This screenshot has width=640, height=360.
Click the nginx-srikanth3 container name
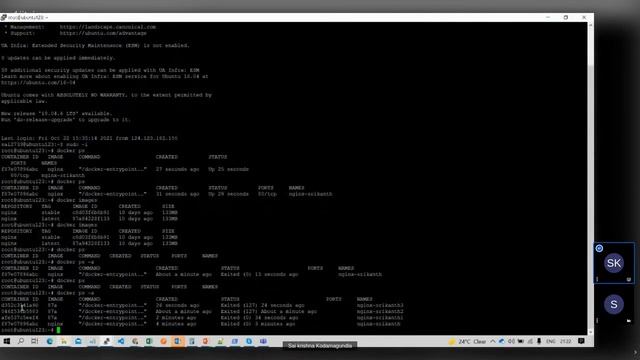coord(380,306)
